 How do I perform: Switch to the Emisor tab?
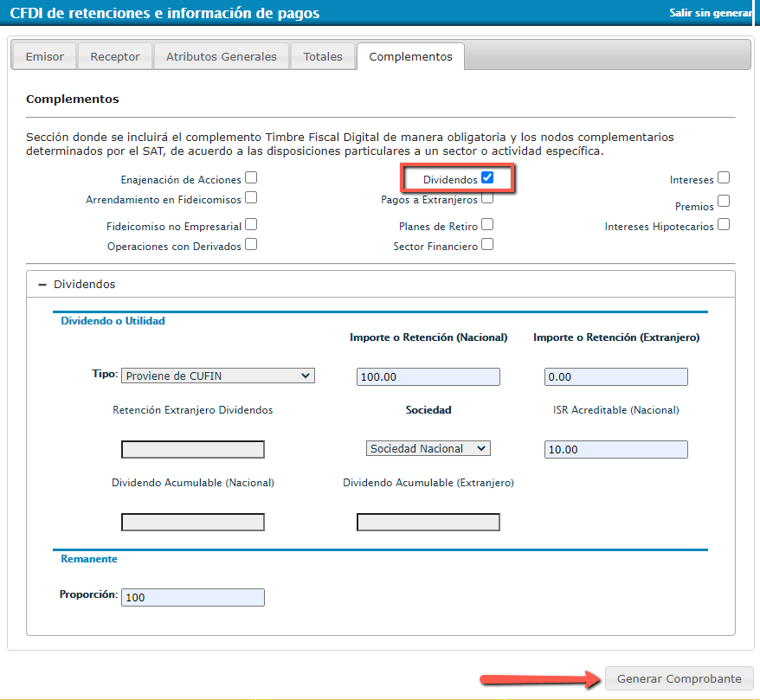[44, 57]
